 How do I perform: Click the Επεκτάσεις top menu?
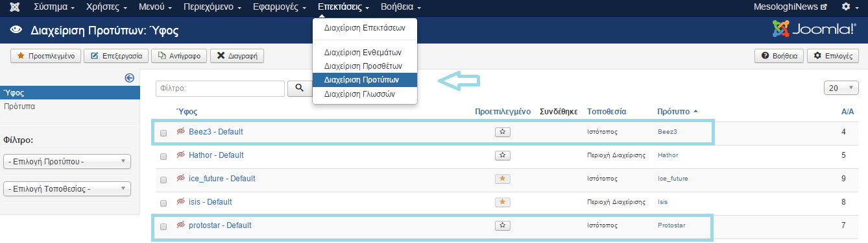pyautogui.click(x=344, y=7)
